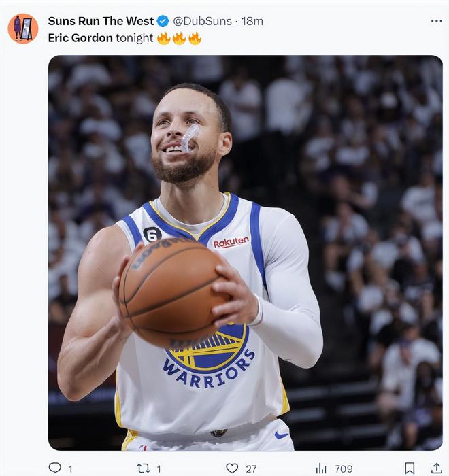Click the repost arrows icon
The image size is (449, 476).
tap(144, 468)
